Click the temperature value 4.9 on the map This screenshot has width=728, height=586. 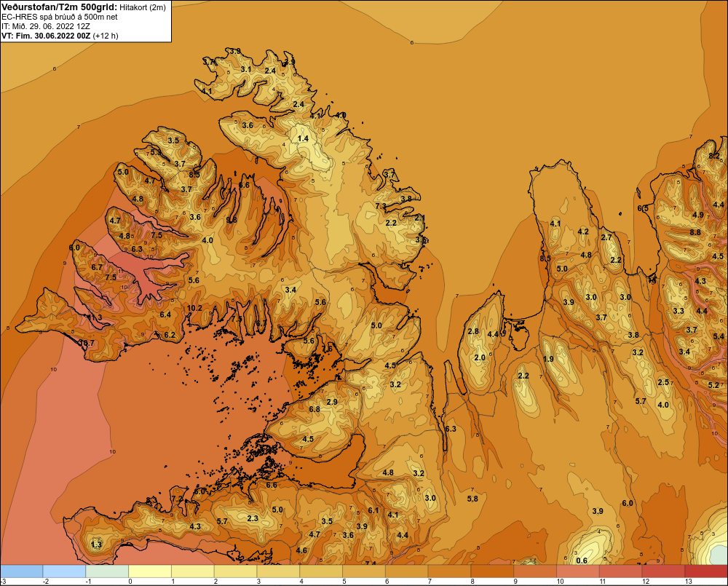pos(698,215)
